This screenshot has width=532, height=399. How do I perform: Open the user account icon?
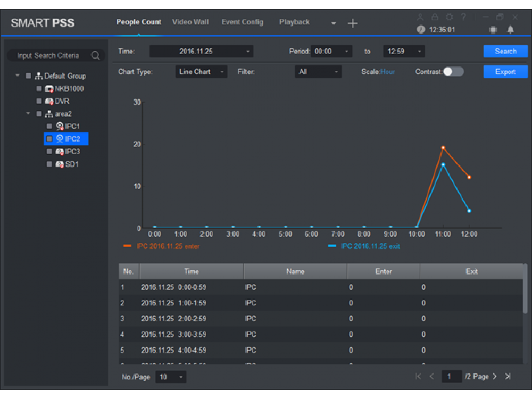pyautogui.click(x=420, y=18)
